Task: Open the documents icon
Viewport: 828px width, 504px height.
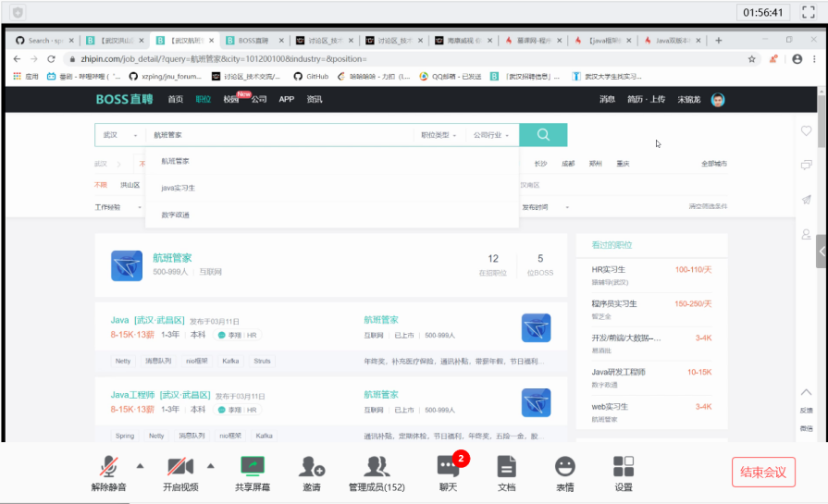Action: pyautogui.click(x=506, y=473)
